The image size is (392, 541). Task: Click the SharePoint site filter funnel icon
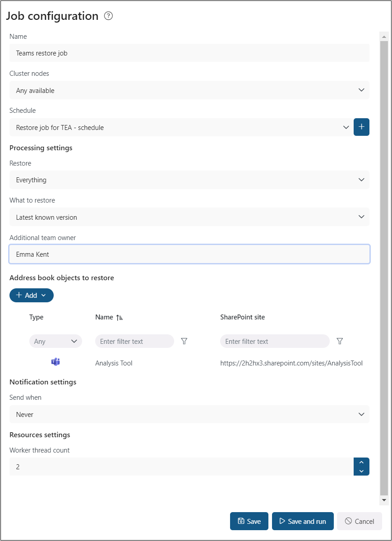tap(340, 342)
